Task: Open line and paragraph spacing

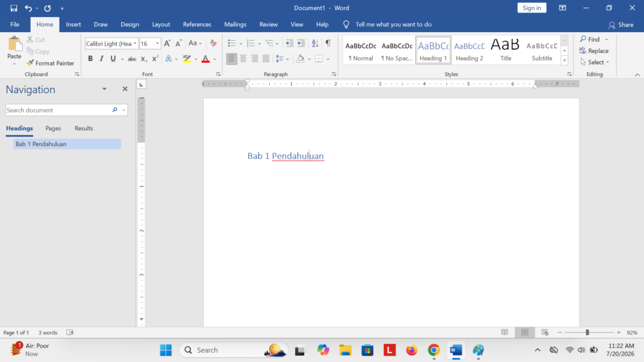Action: click(x=280, y=59)
